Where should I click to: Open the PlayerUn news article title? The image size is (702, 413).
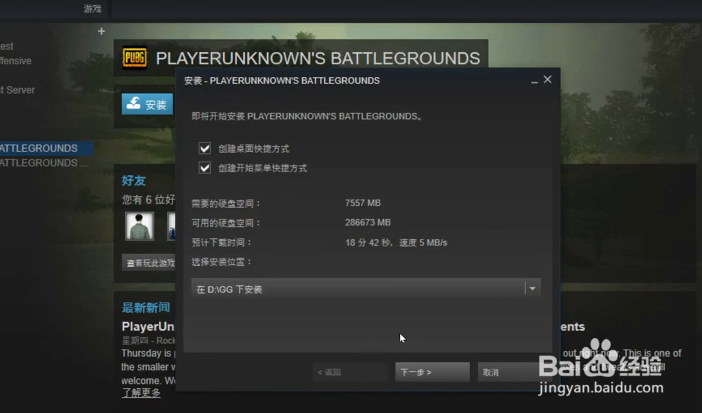point(148,327)
